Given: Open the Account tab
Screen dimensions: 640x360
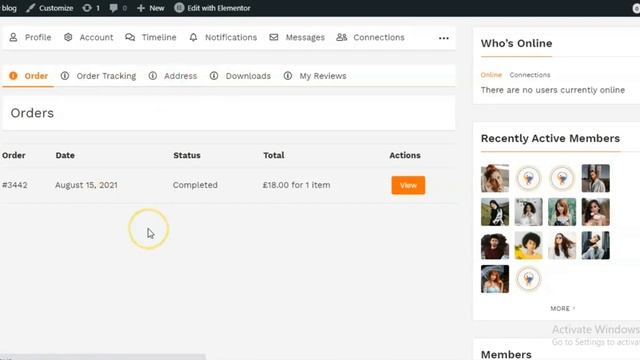Looking at the screenshot, I should tap(89, 37).
